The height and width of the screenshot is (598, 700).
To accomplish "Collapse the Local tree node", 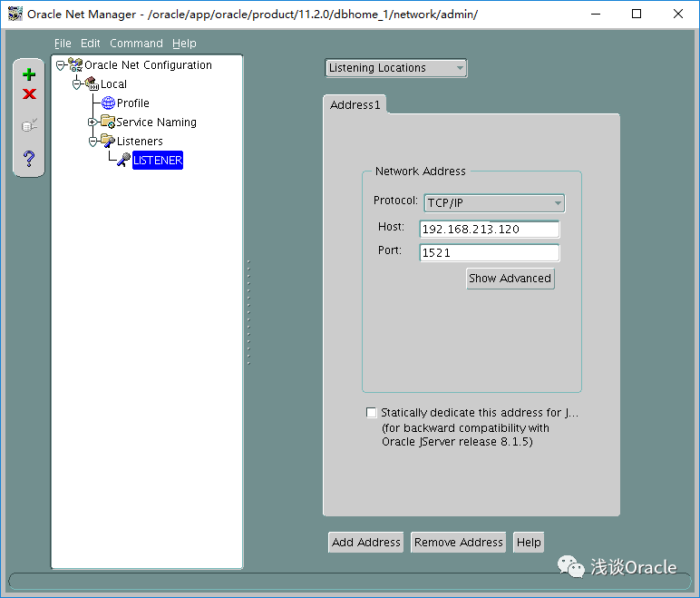I will pyautogui.click(x=76, y=84).
